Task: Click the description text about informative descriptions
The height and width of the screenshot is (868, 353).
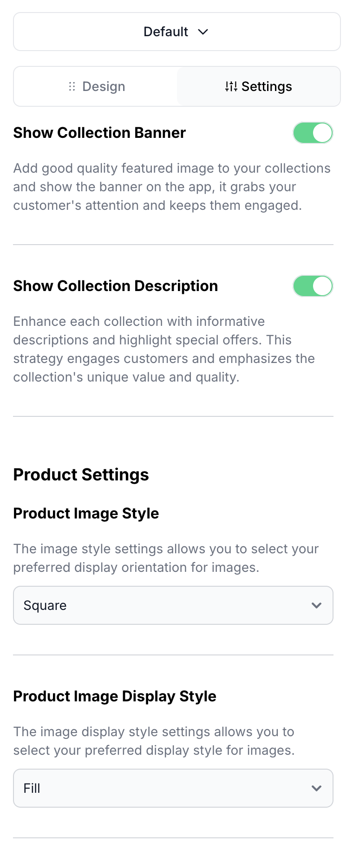Action: pyautogui.click(x=164, y=349)
